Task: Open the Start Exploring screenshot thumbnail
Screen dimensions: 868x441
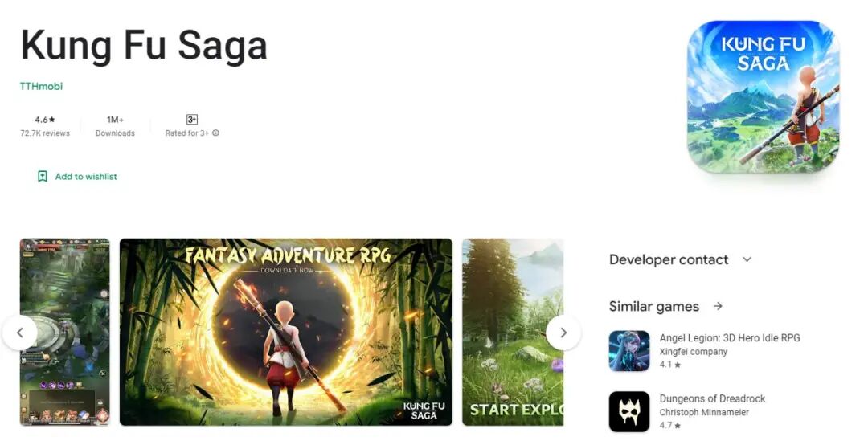Action: coord(513,332)
